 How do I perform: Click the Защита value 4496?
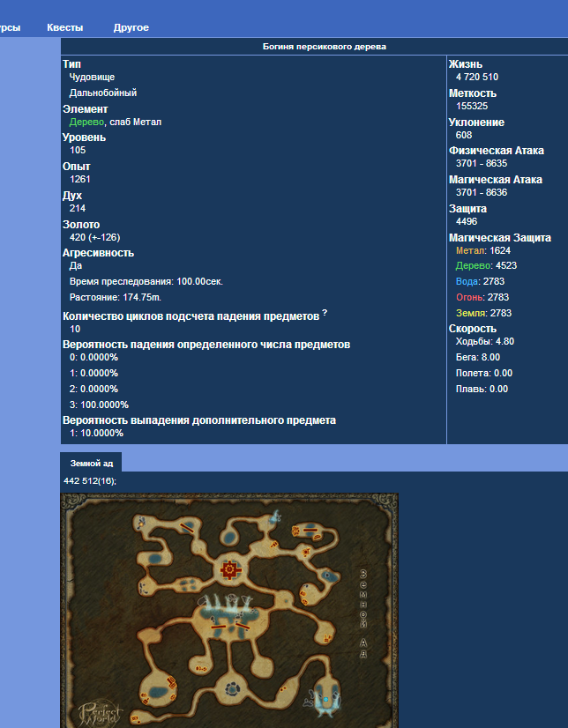point(467,221)
